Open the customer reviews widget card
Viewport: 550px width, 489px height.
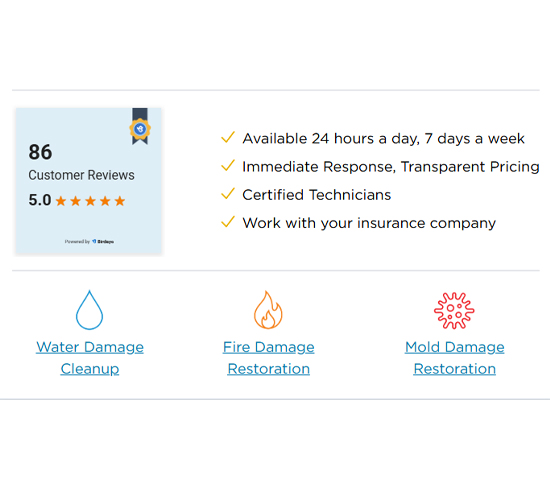click(x=88, y=181)
